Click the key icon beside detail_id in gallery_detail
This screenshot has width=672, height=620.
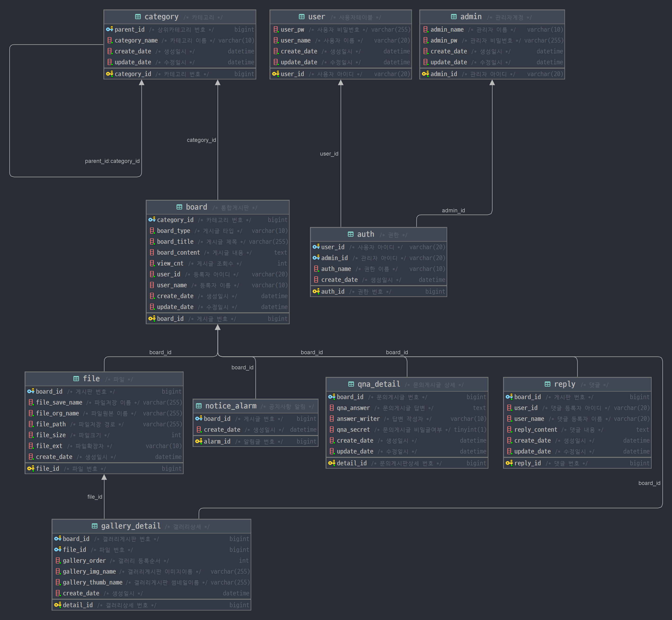[58, 605]
